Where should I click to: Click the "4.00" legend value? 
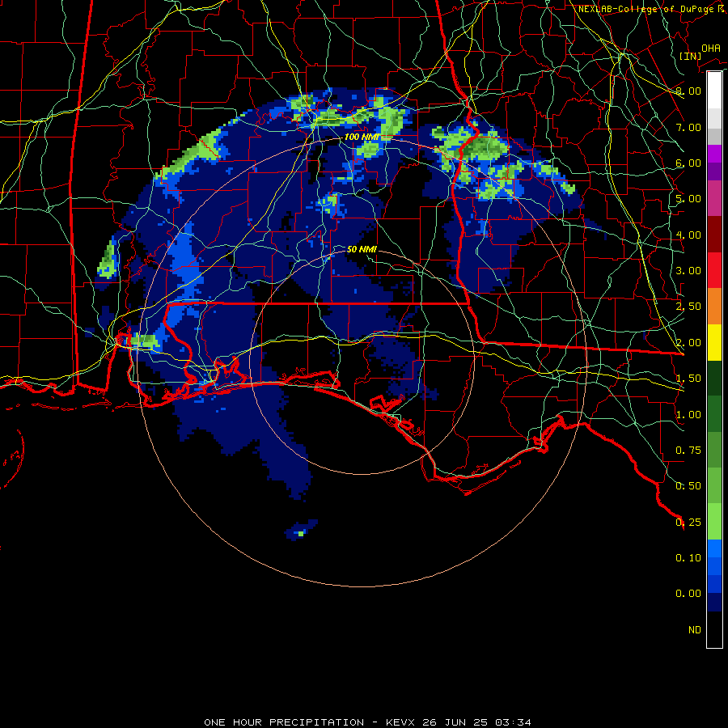pos(688,235)
